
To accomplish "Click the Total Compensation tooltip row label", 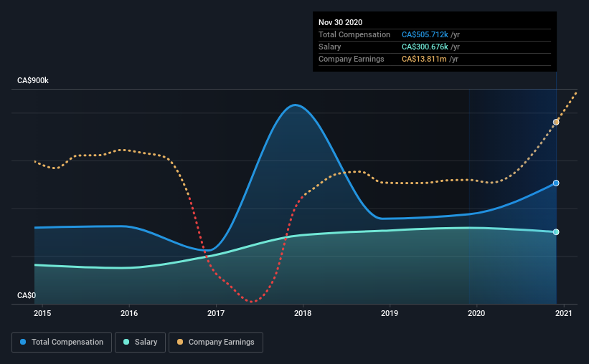I will coord(354,34).
